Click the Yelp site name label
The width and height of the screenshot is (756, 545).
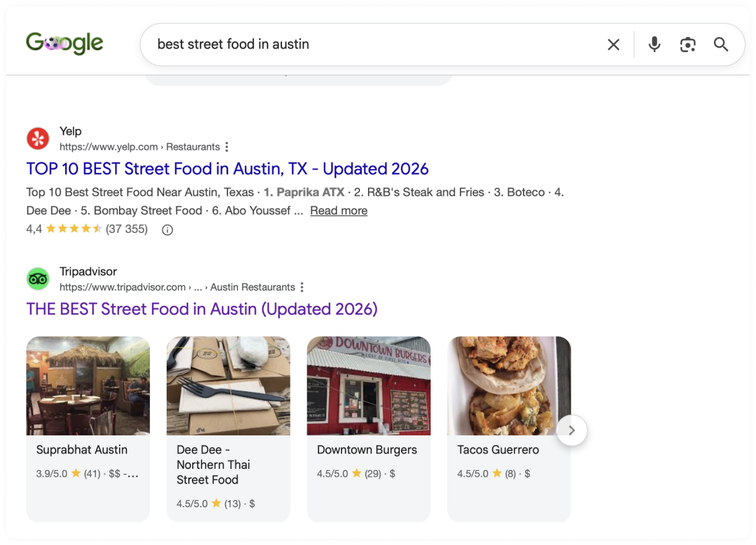71,131
